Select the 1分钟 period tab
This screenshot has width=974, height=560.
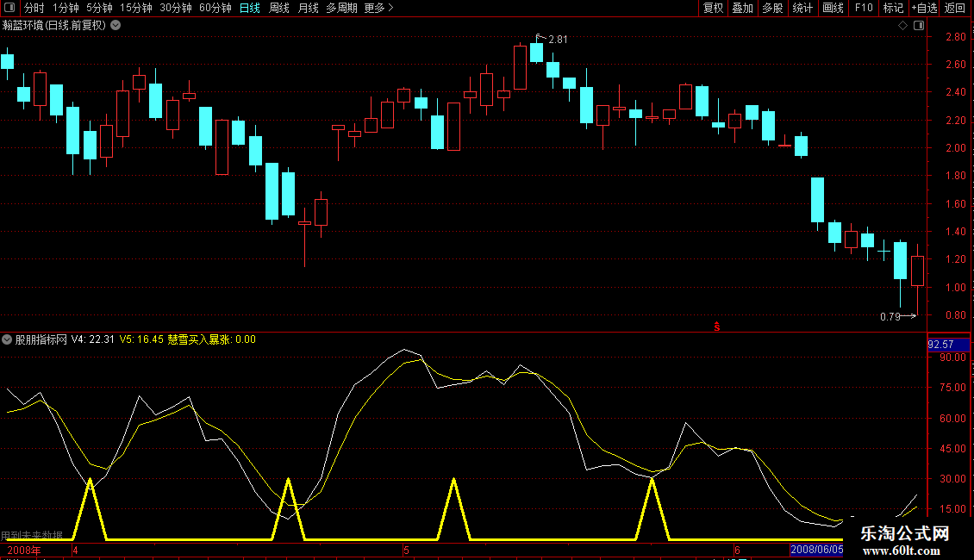click(x=66, y=8)
